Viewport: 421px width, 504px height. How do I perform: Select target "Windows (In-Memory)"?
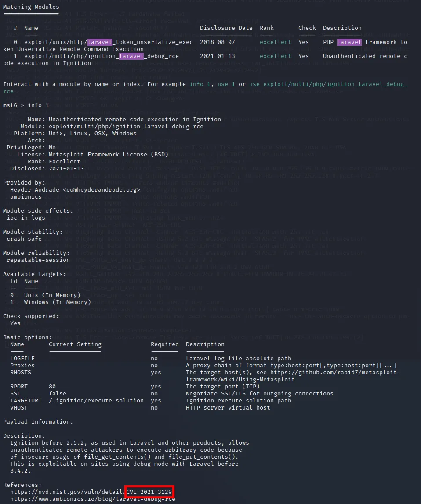[x=58, y=302]
